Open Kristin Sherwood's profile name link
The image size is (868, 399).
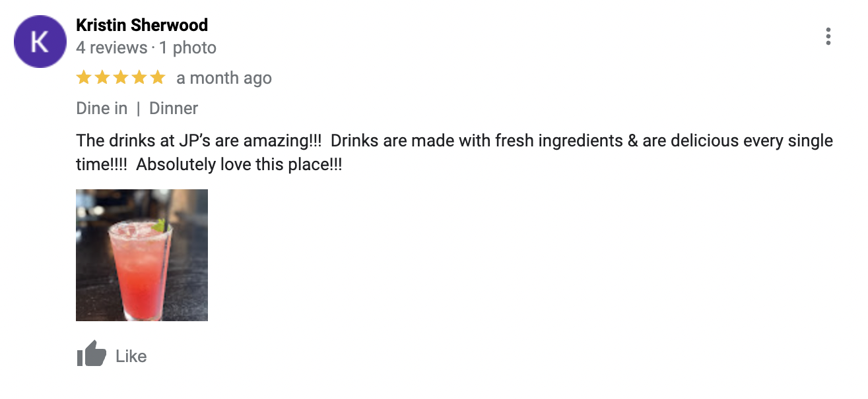coord(142,25)
